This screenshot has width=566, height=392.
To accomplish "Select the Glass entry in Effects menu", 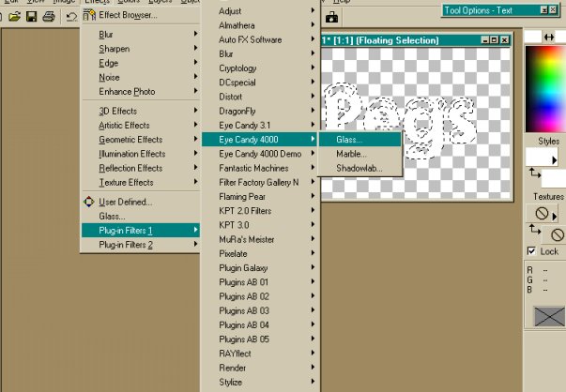I will 141,217.
